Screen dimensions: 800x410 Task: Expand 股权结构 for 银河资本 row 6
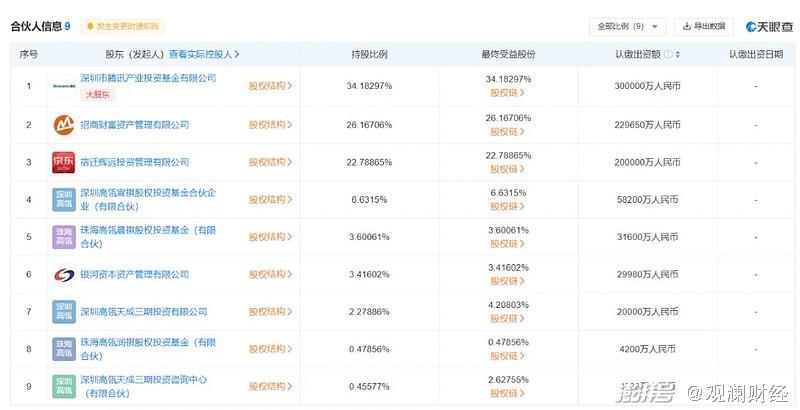(x=270, y=274)
